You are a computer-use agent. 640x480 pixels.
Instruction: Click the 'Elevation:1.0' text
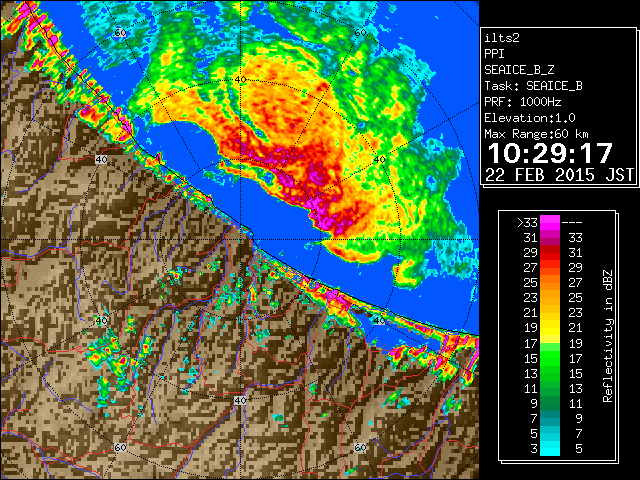point(530,118)
